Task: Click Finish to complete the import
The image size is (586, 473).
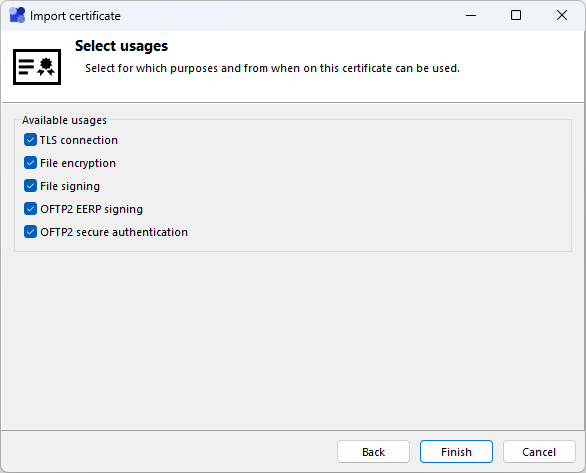Action: pyautogui.click(x=456, y=452)
